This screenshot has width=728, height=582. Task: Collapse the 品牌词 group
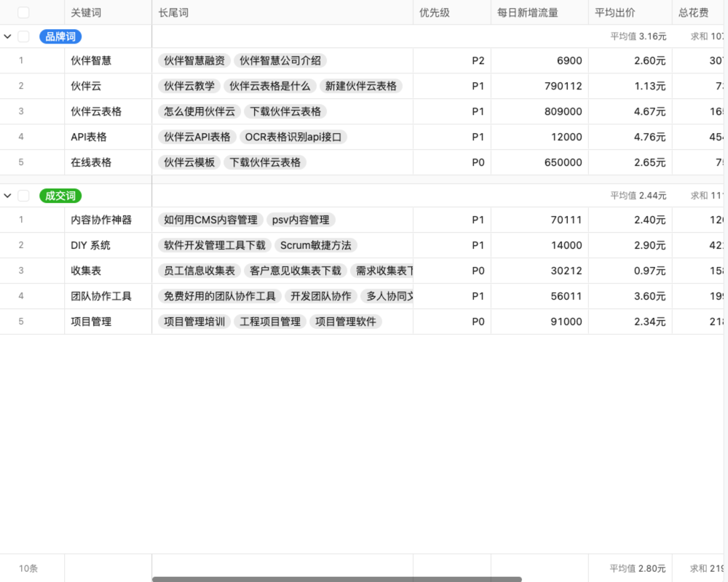[8, 36]
